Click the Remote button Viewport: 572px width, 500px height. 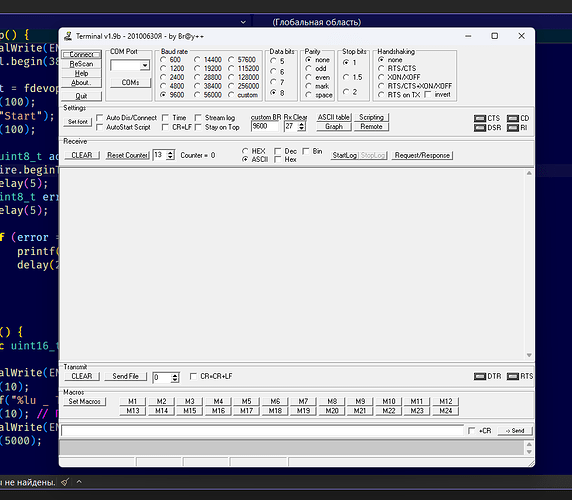371,127
